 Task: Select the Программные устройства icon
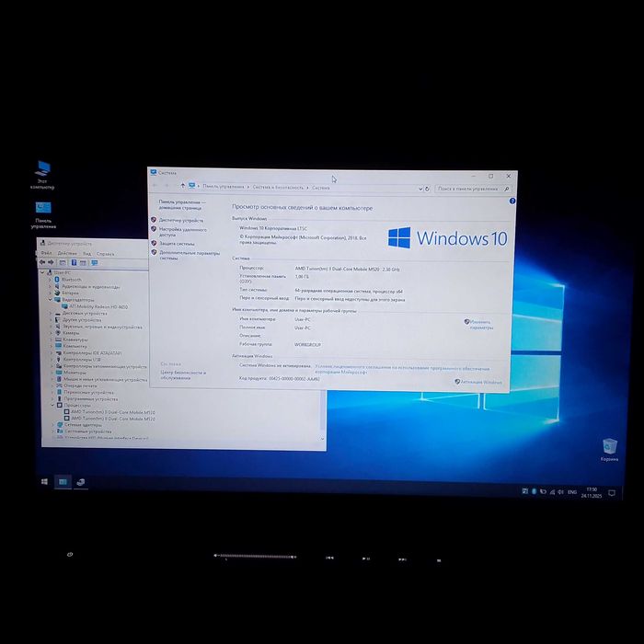click(x=60, y=398)
